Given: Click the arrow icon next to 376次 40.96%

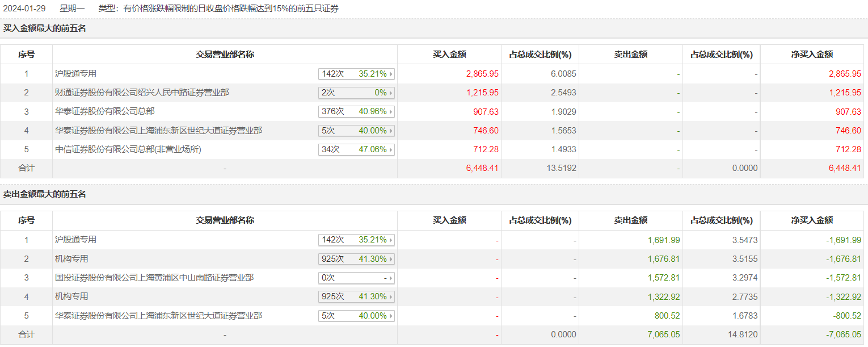Looking at the screenshot, I should (x=391, y=112).
